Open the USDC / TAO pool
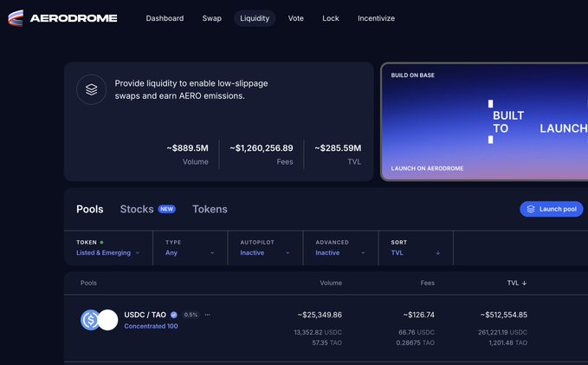The image size is (588, 365). tap(145, 315)
